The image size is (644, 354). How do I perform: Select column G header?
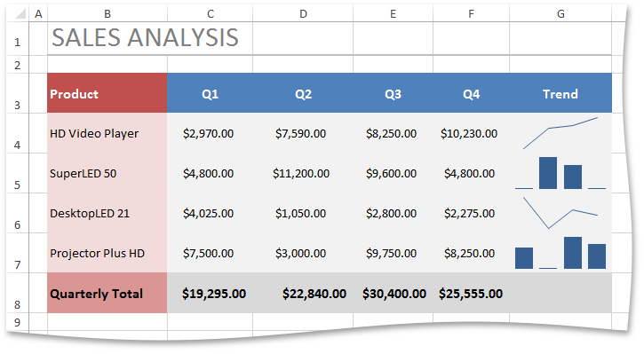click(x=561, y=14)
